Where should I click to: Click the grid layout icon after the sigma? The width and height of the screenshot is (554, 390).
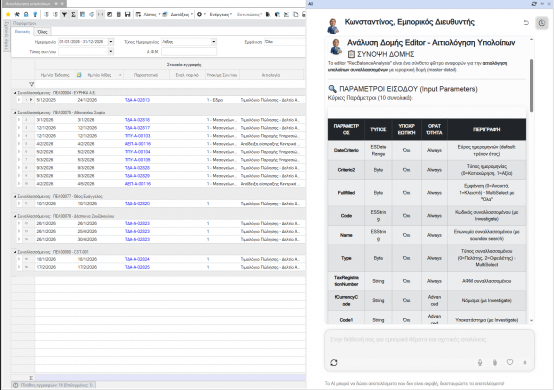(82, 14)
